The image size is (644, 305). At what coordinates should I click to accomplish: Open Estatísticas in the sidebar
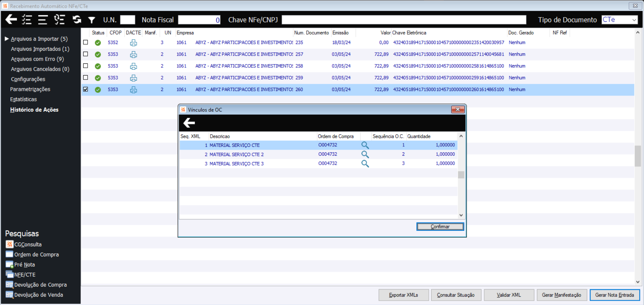24,99
